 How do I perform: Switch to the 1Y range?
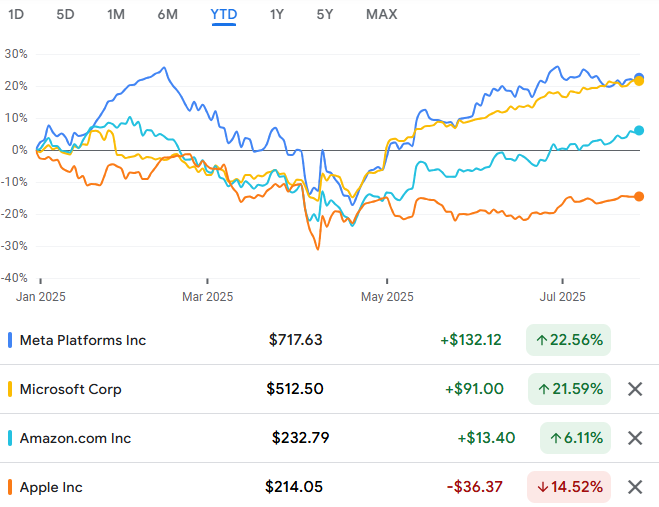[x=277, y=14]
